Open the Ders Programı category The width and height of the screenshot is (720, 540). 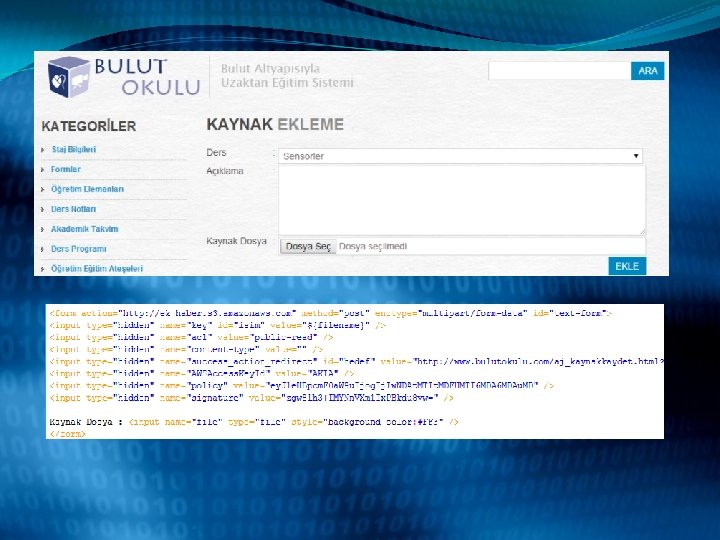pos(79,248)
